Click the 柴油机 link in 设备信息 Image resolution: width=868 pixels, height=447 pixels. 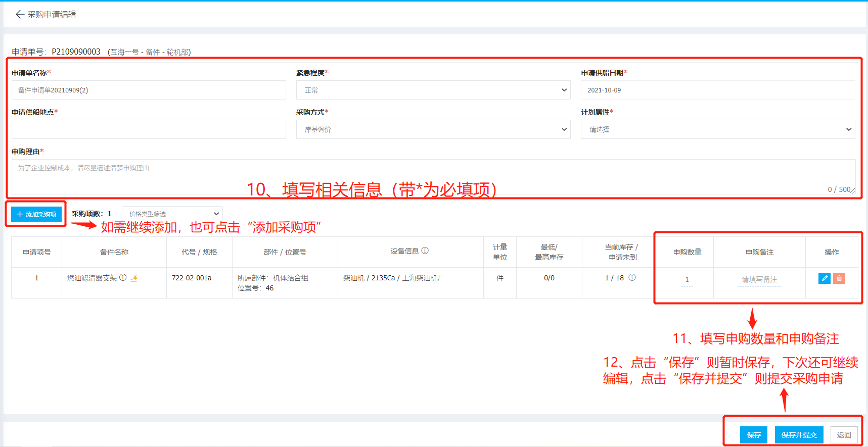354,278
